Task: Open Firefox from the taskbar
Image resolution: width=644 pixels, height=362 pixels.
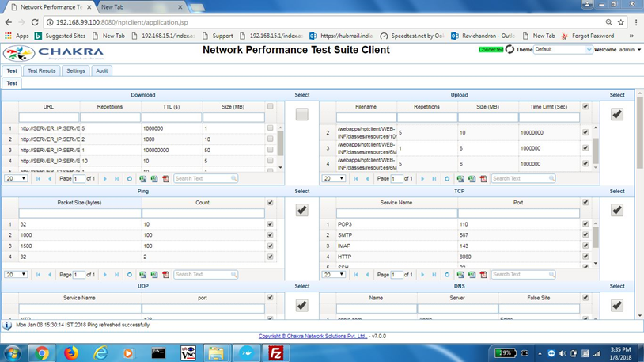Action: [x=71, y=353]
